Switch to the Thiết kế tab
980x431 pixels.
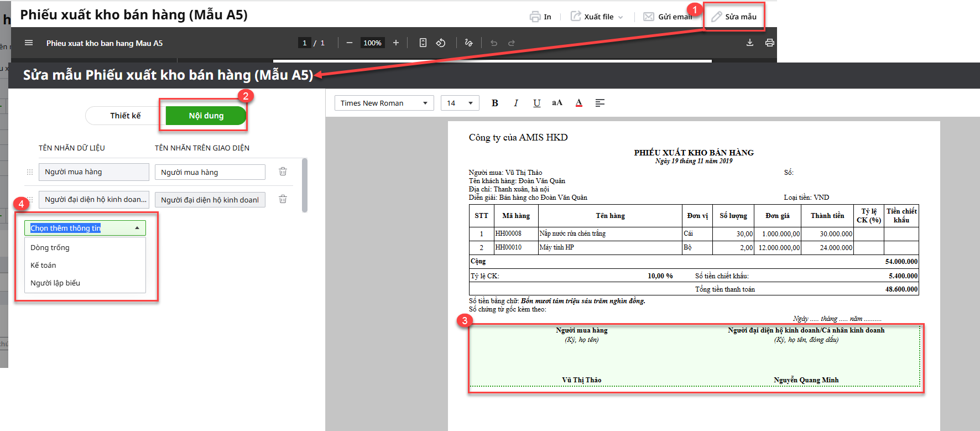tap(126, 116)
